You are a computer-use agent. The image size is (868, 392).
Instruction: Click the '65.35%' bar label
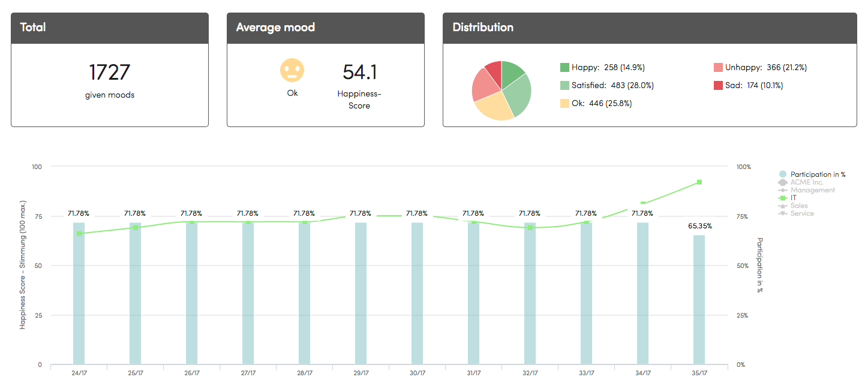(x=699, y=226)
